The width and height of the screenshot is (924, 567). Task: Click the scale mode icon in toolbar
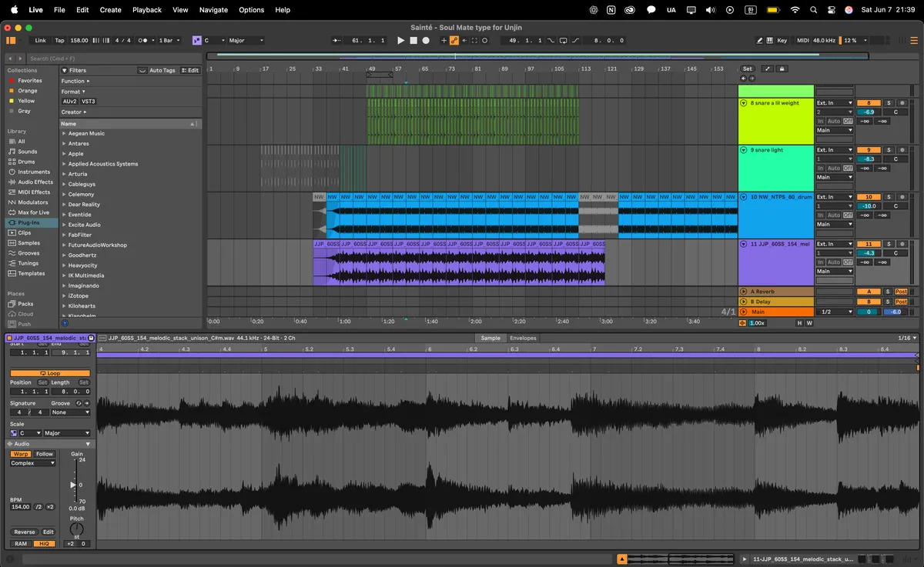(x=197, y=40)
